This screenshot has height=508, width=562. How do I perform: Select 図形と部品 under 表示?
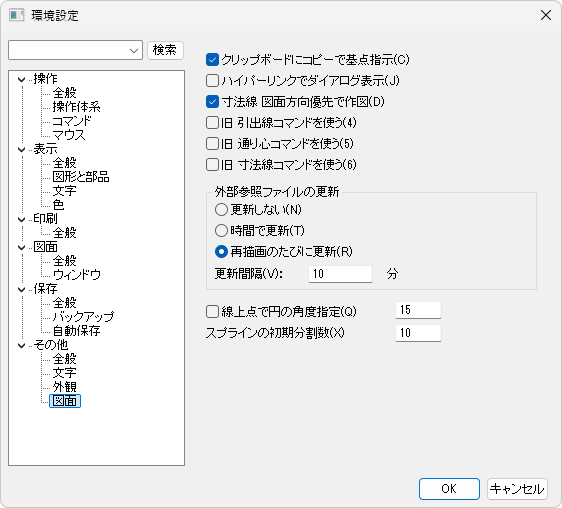click(x=81, y=177)
